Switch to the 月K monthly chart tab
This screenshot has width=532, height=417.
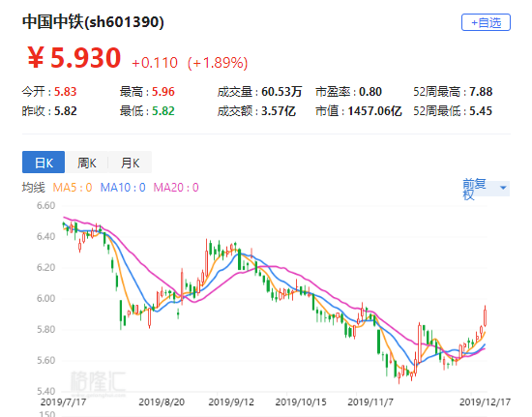tap(130, 163)
